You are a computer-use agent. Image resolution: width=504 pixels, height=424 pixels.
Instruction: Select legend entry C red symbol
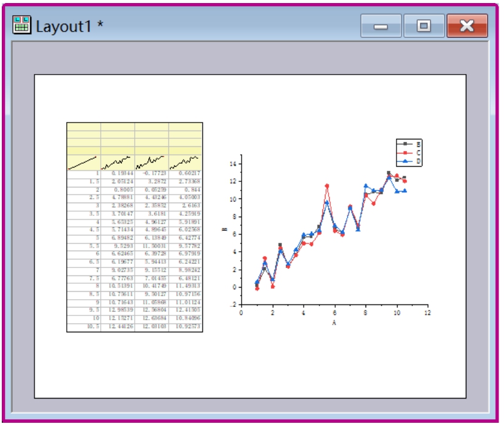pos(404,153)
